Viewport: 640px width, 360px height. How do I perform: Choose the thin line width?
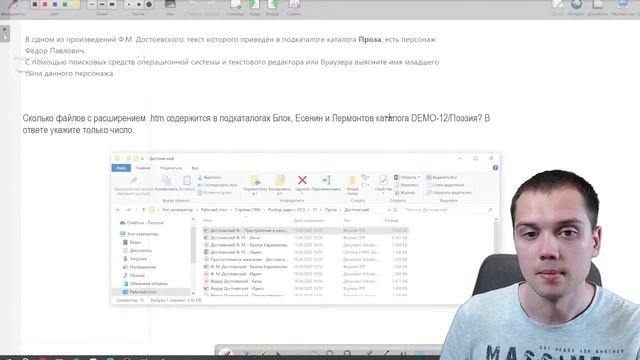[x=92, y=4]
